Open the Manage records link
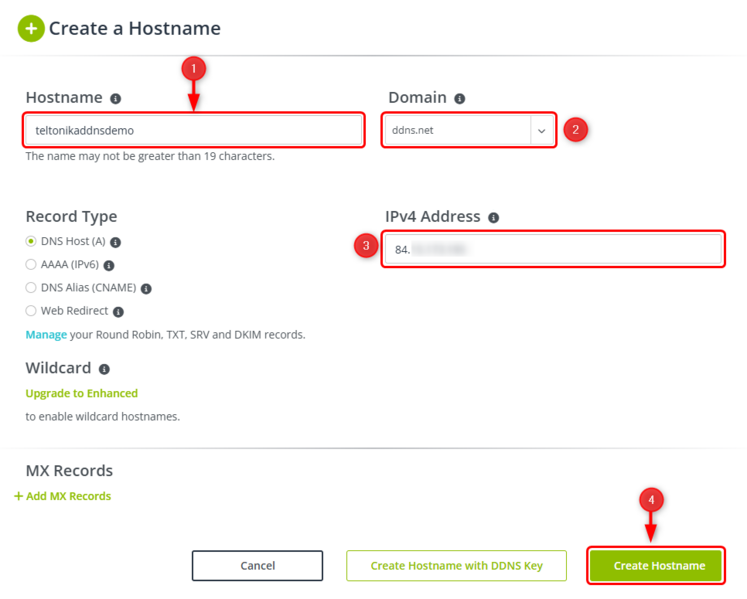This screenshot has width=747, height=599. 46,334
